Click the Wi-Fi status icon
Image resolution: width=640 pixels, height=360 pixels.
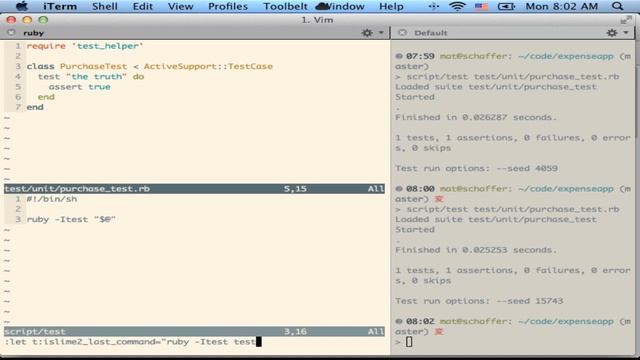pos(457,6)
